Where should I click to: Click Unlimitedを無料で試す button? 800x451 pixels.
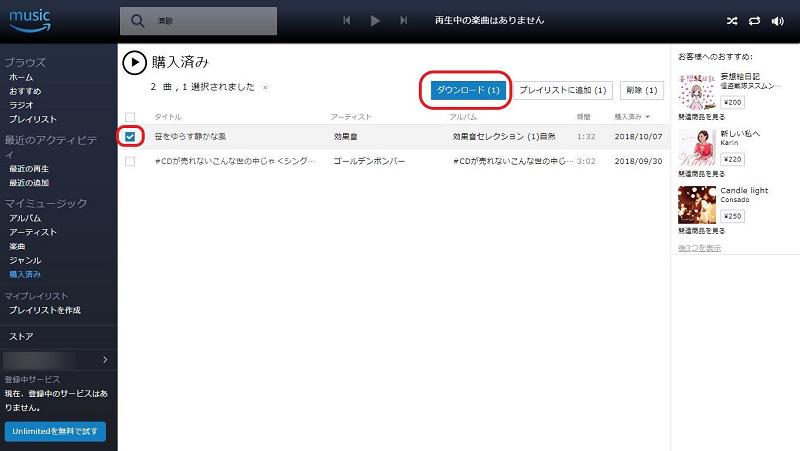(x=55, y=431)
